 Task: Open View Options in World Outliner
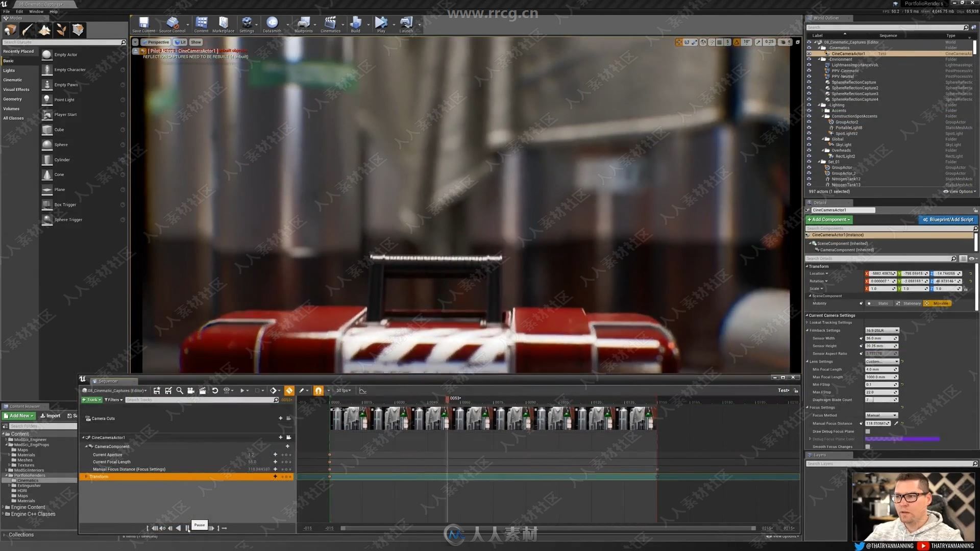click(x=960, y=192)
